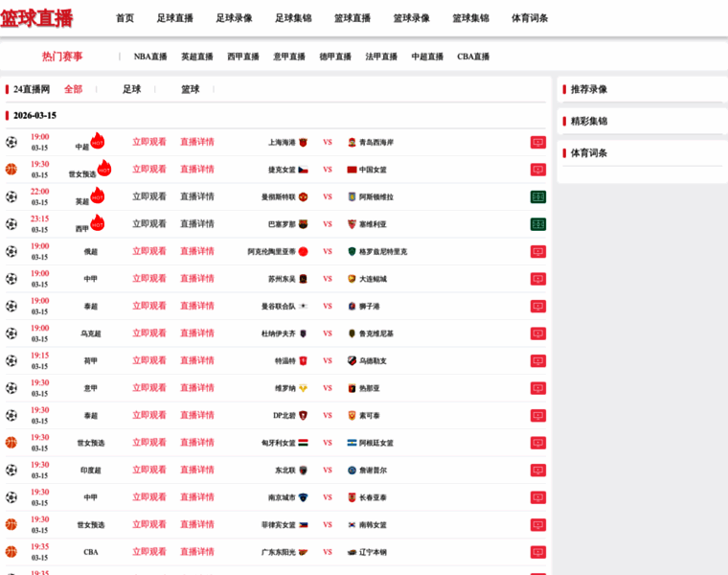Click the 印度超 league label

click(91, 471)
